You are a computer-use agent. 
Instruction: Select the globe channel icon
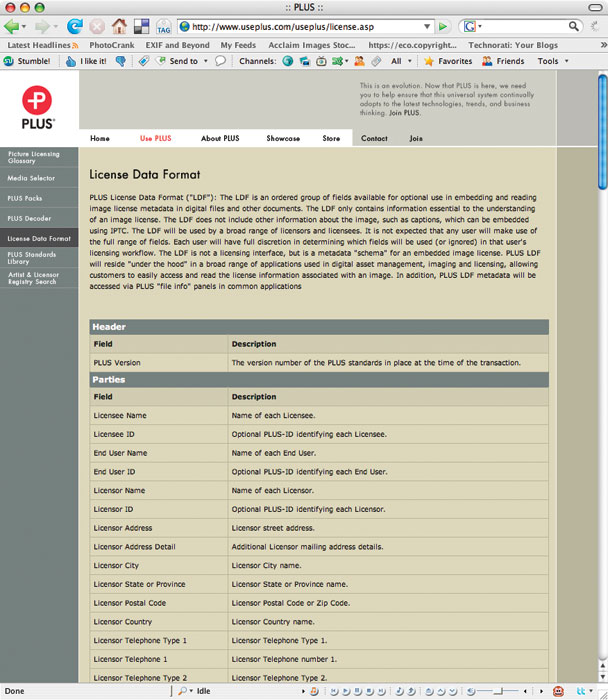[x=288, y=61]
